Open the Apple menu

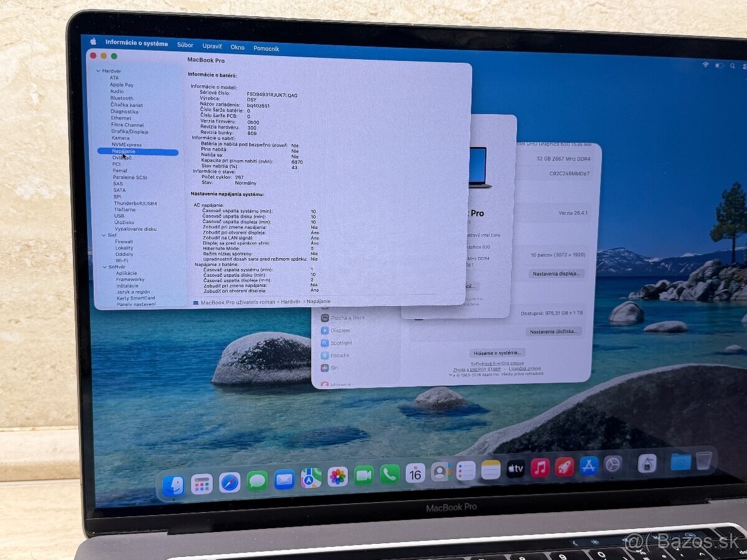pyautogui.click(x=93, y=42)
